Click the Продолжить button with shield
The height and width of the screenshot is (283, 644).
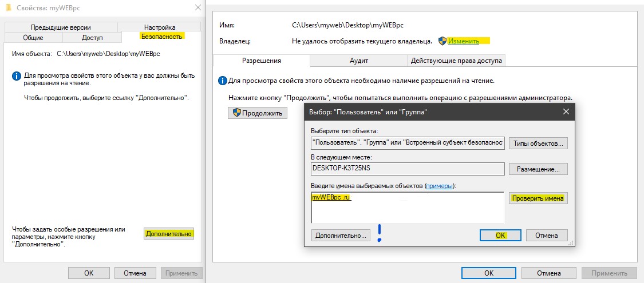[x=258, y=113]
